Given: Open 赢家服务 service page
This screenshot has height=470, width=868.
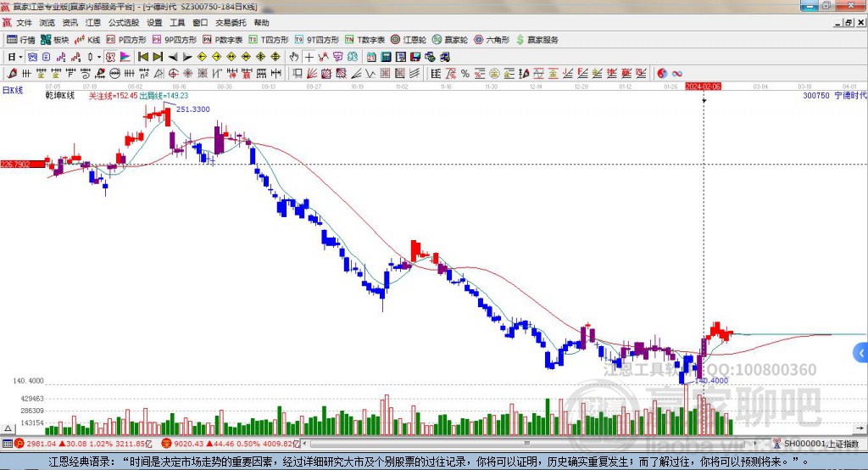Looking at the screenshot, I should [537, 40].
